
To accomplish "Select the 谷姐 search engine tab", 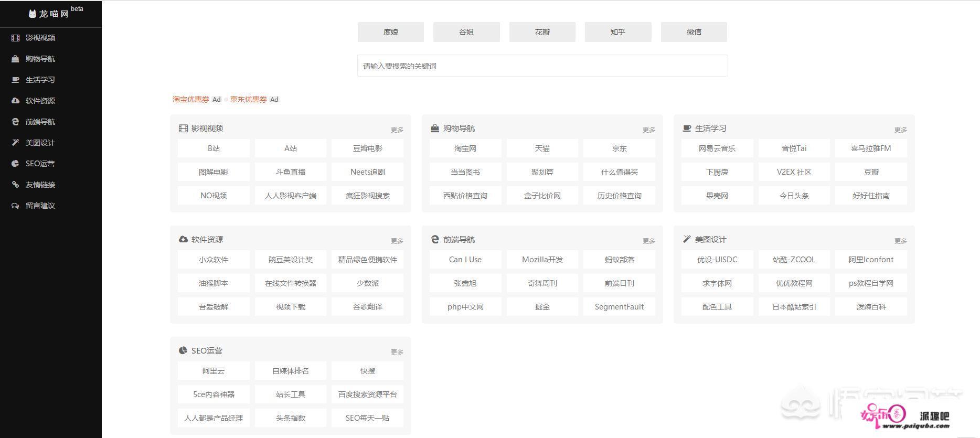I will [466, 32].
